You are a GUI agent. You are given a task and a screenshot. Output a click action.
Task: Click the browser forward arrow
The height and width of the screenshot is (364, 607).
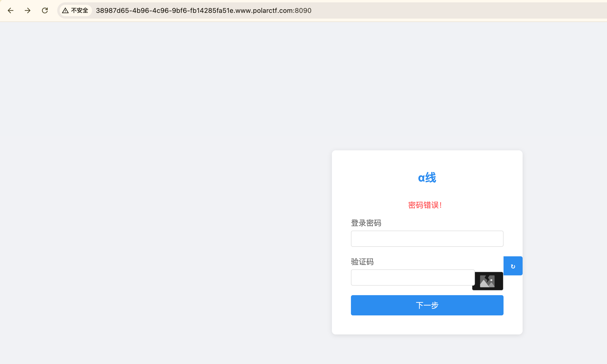coord(28,10)
